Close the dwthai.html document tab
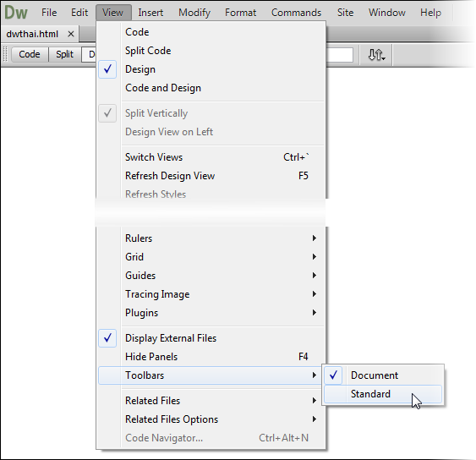Image resolution: width=476 pixels, height=460 pixels. click(x=71, y=34)
